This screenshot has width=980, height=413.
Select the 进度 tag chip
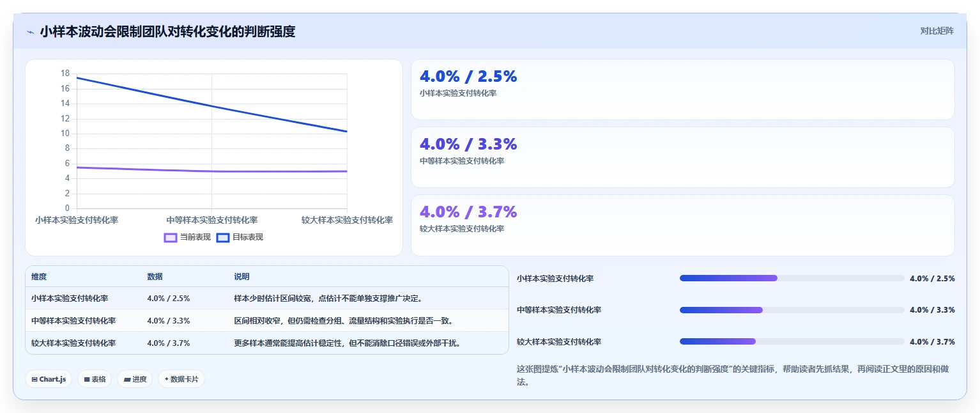tap(135, 379)
